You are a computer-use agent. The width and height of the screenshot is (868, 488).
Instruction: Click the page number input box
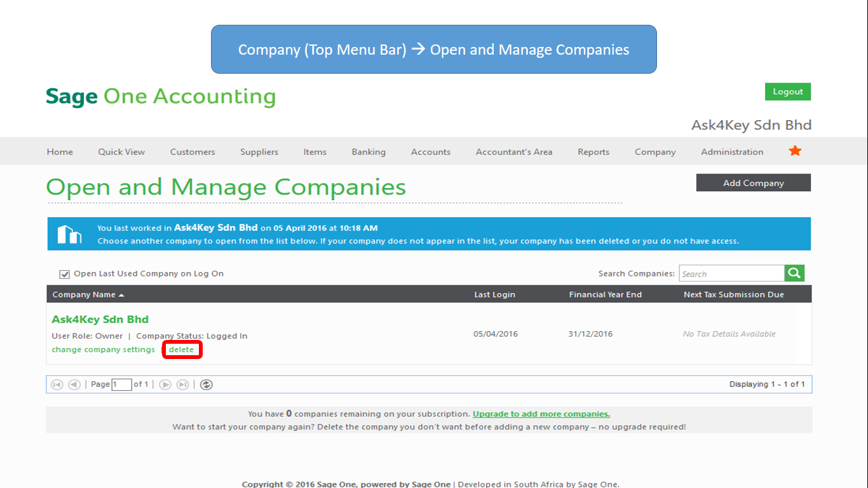[x=121, y=384]
